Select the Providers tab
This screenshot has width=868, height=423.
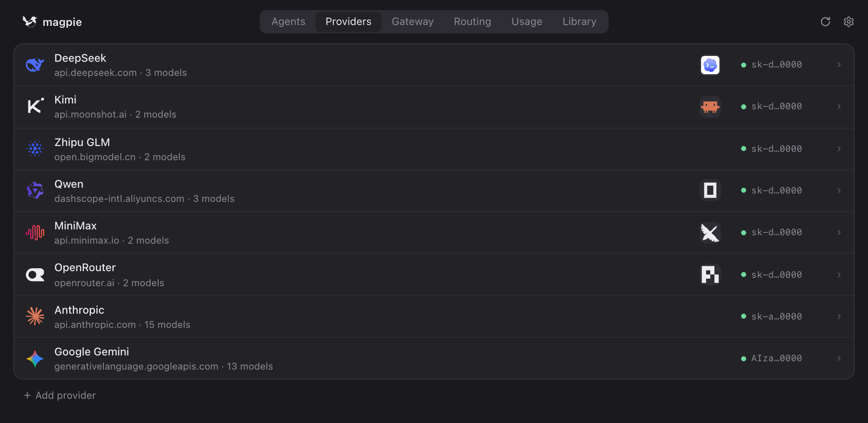pyautogui.click(x=348, y=22)
